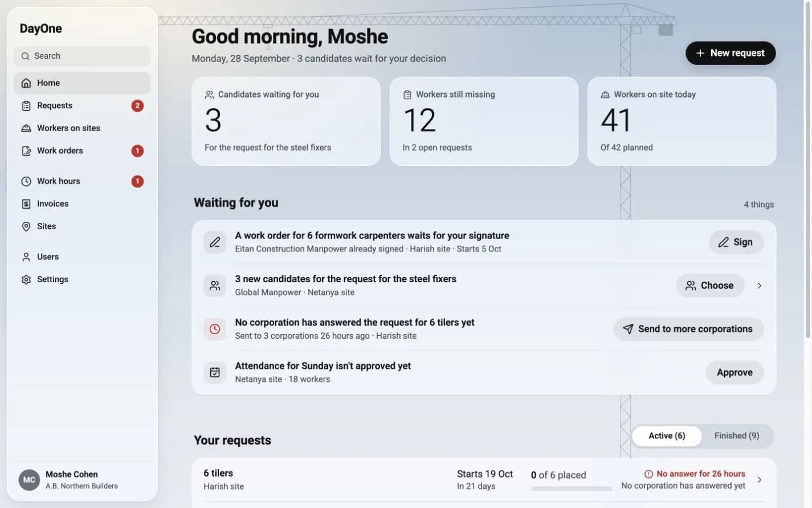Image resolution: width=812 pixels, height=508 pixels.
Task: Click the "Of 42 planned" text
Action: point(627,148)
